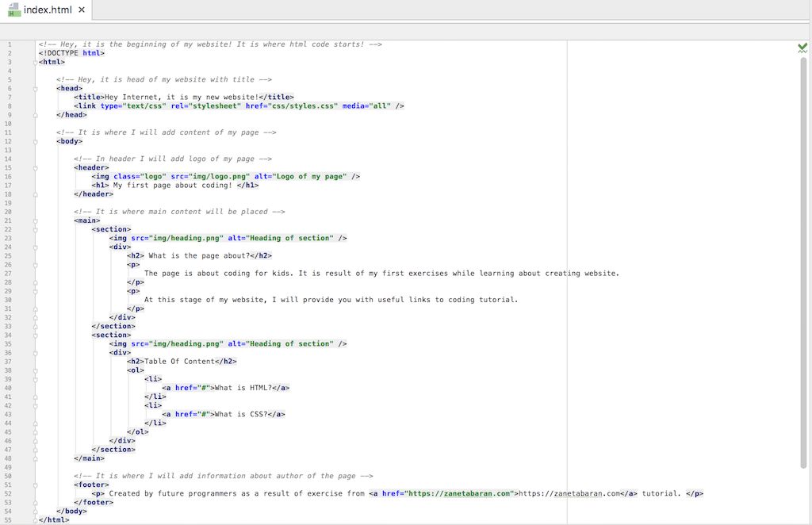Click the 'What is the page about?' h2 text
The width and height of the screenshot is (812, 525).
point(199,256)
